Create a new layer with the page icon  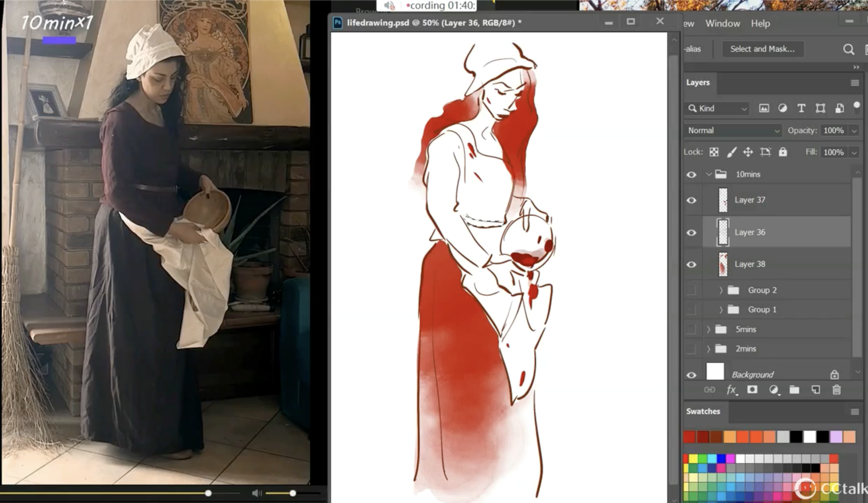(x=815, y=390)
